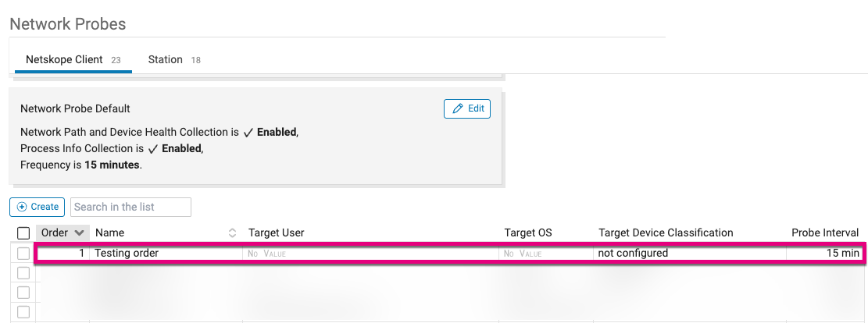Click the plus circle icon on the Create button
This screenshot has width=868, height=323.
pyautogui.click(x=22, y=207)
